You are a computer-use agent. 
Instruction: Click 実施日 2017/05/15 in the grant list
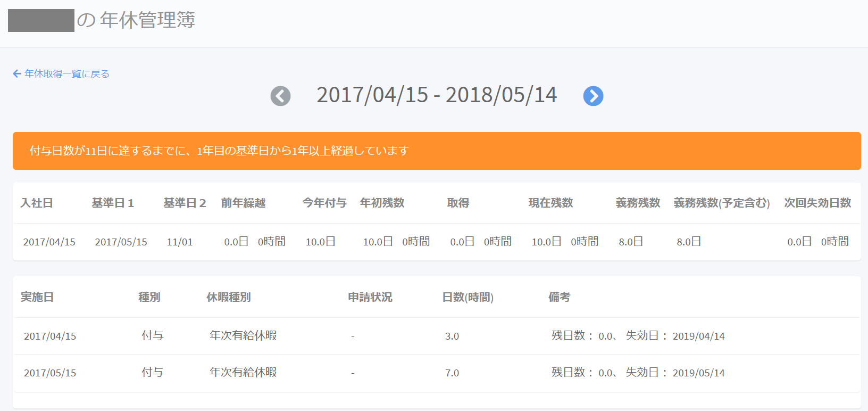pyautogui.click(x=50, y=373)
